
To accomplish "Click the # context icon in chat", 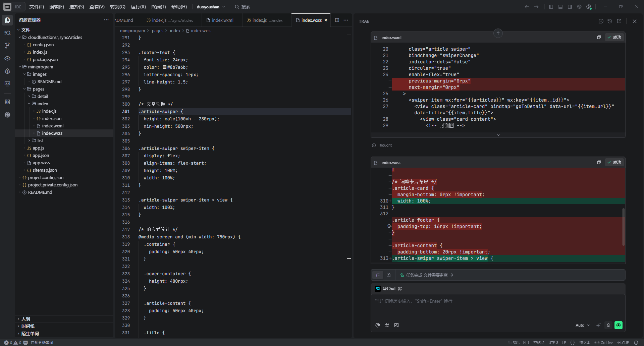I will 387,325.
